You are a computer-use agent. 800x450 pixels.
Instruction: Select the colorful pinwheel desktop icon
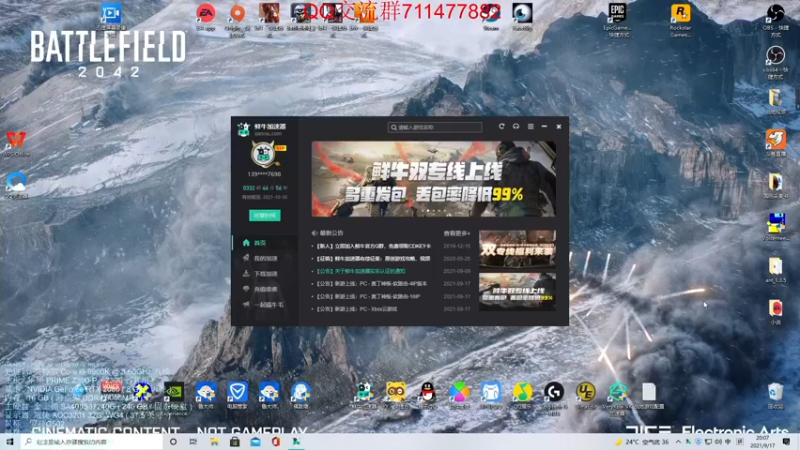459,395
